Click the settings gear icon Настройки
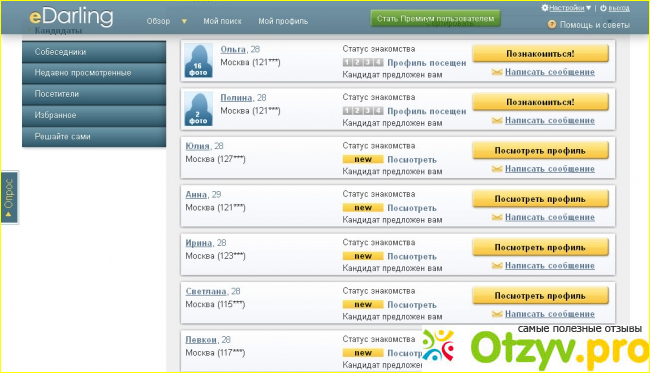The width and height of the screenshot is (650, 373). click(545, 7)
